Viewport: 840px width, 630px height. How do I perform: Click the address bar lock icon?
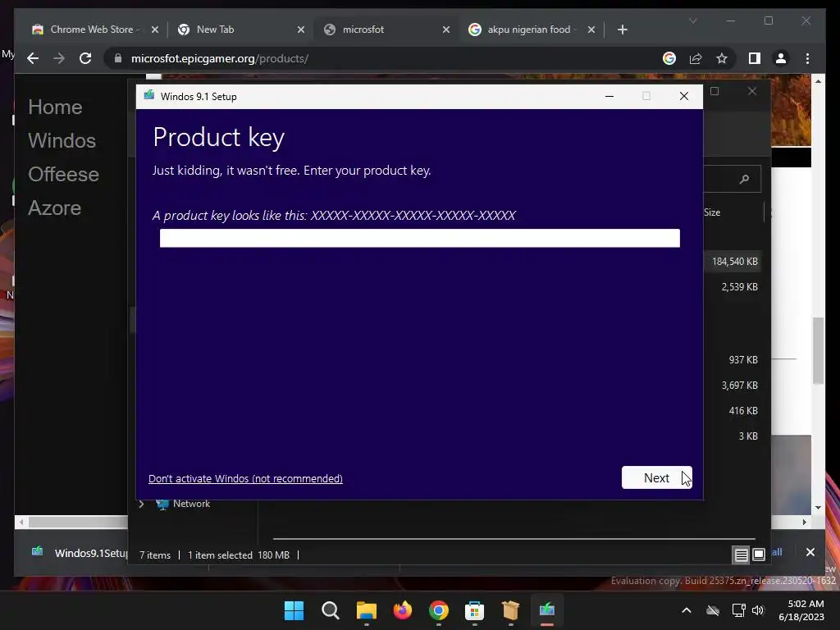click(x=118, y=58)
